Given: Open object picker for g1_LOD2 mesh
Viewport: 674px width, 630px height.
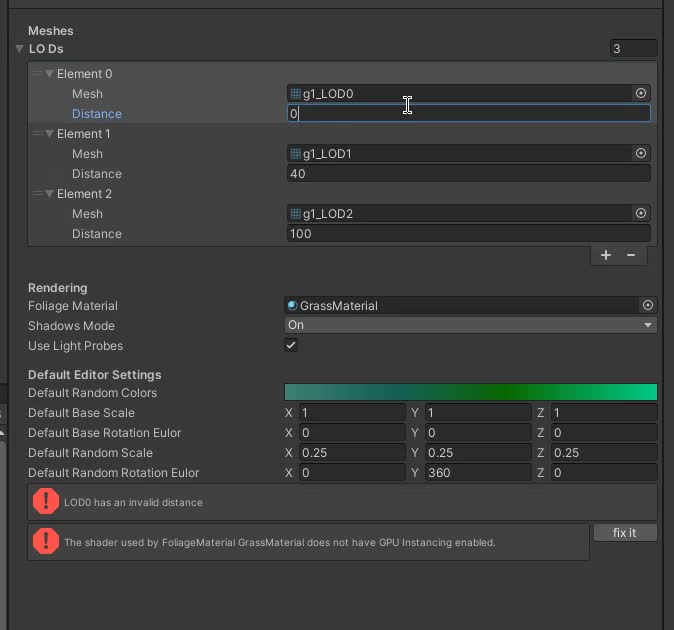Looking at the screenshot, I should (641, 213).
